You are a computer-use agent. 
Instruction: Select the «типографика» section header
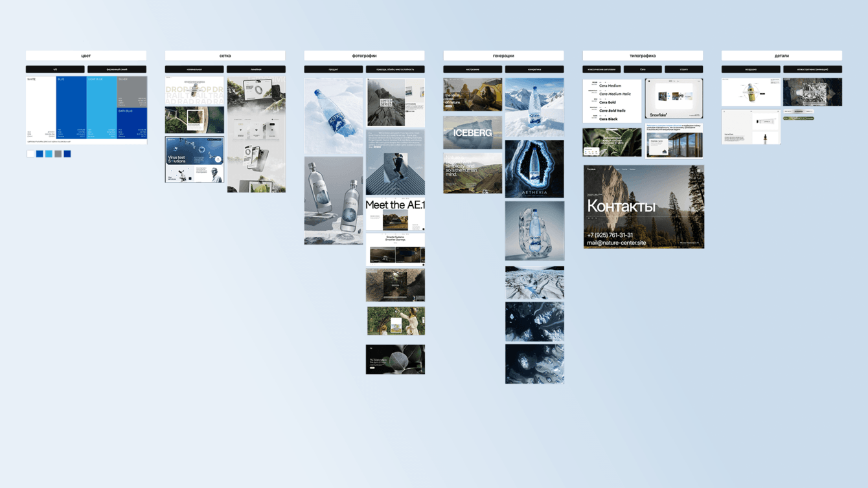pyautogui.click(x=643, y=56)
